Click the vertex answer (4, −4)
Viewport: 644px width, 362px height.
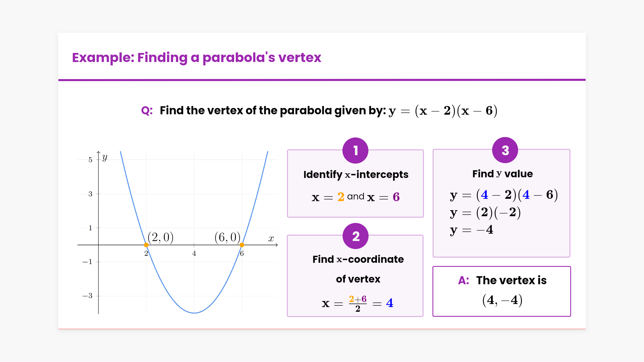[502, 300]
